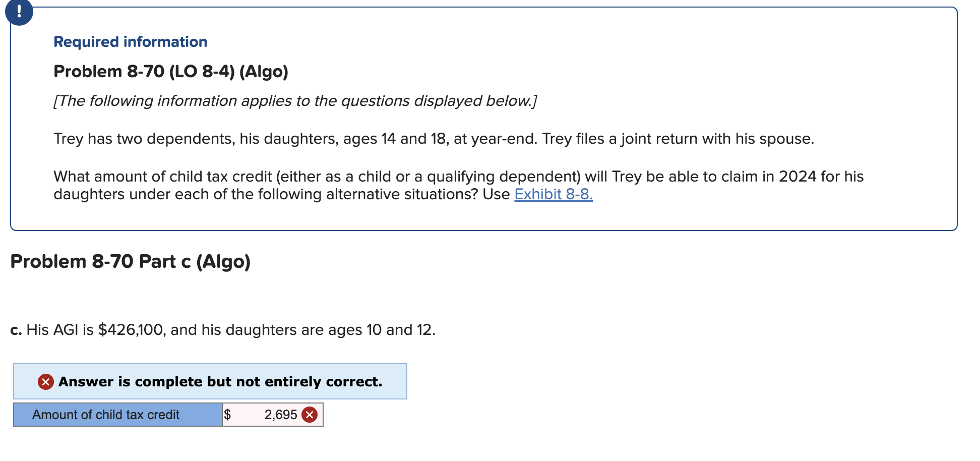Screen dimensions: 980x461
Task: Click the italic bracketed instruction text
Action: 295,100
